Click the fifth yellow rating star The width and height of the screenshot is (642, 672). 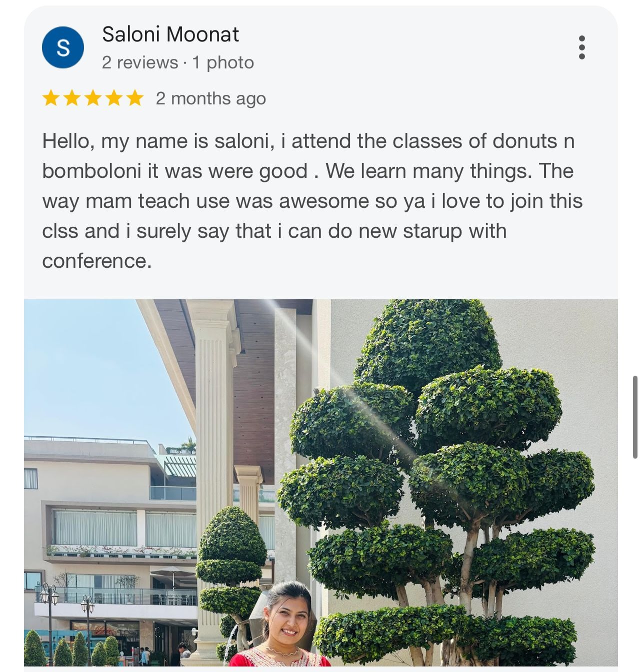134,98
